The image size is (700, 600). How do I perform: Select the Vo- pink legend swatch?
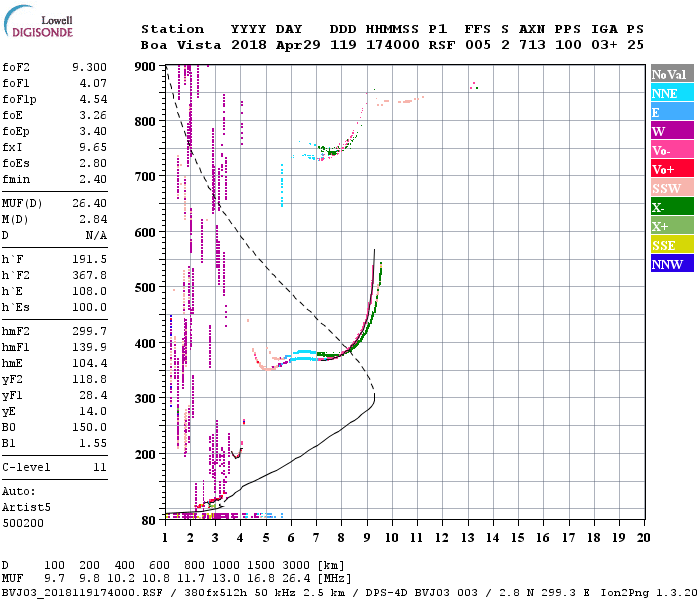click(x=672, y=150)
